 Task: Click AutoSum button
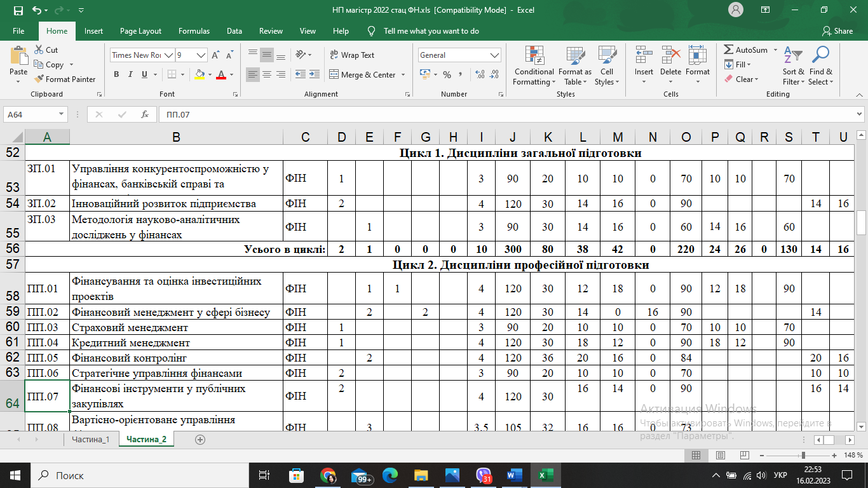click(746, 50)
